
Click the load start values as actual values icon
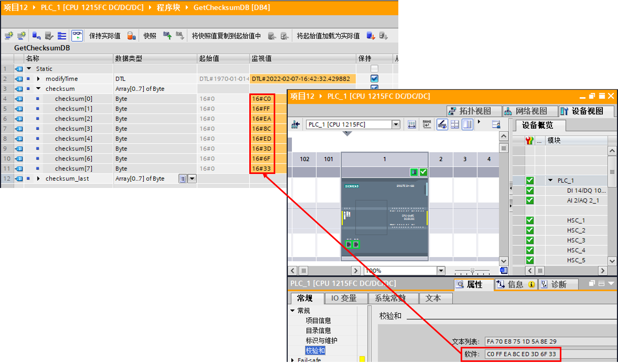pyautogui.click(x=370, y=36)
